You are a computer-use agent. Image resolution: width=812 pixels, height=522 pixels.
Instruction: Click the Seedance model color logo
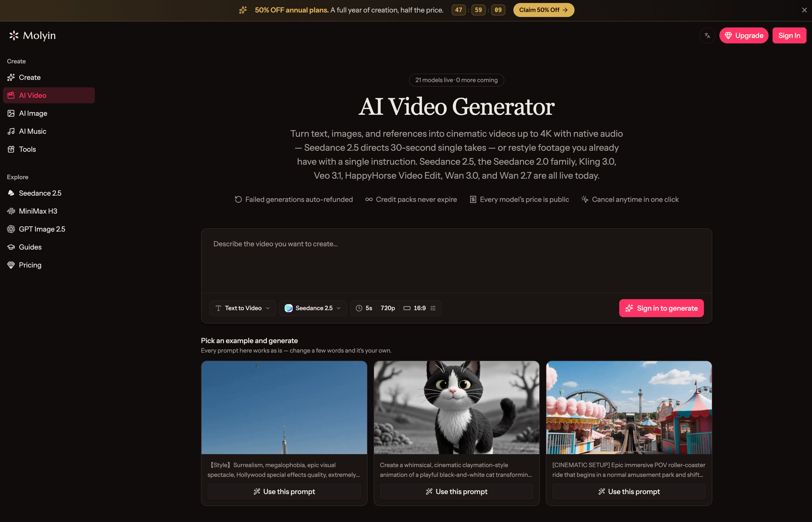click(x=288, y=308)
